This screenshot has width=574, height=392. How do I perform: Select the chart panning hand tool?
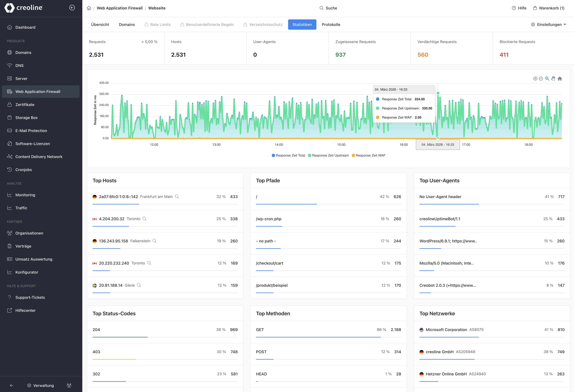pyautogui.click(x=553, y=79)
